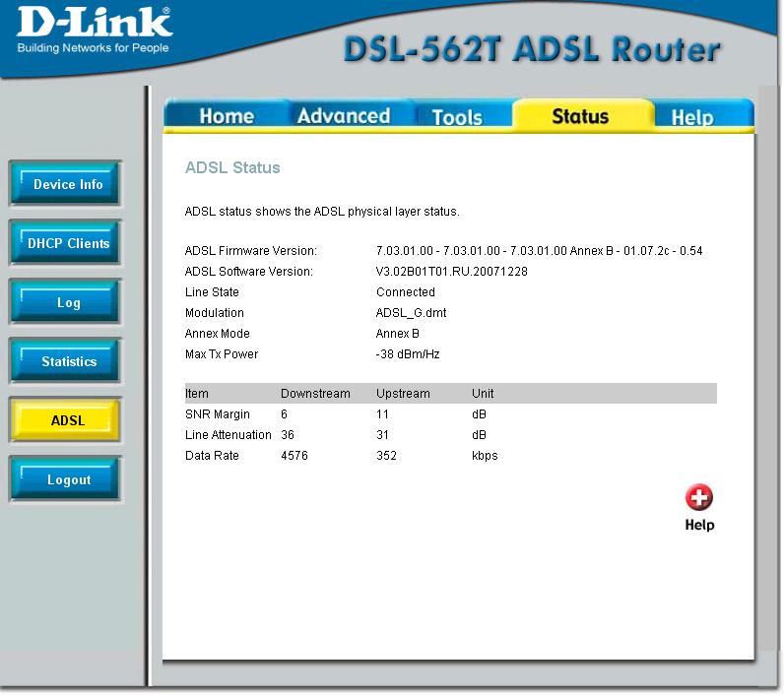Click the kbps unit cell
Screen dimensions: 784x696
coord(485,456)
